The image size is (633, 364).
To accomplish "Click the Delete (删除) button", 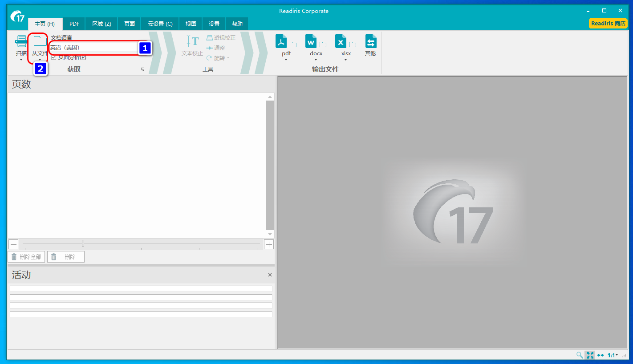I will pyautogui.click(x=66, y=257).
